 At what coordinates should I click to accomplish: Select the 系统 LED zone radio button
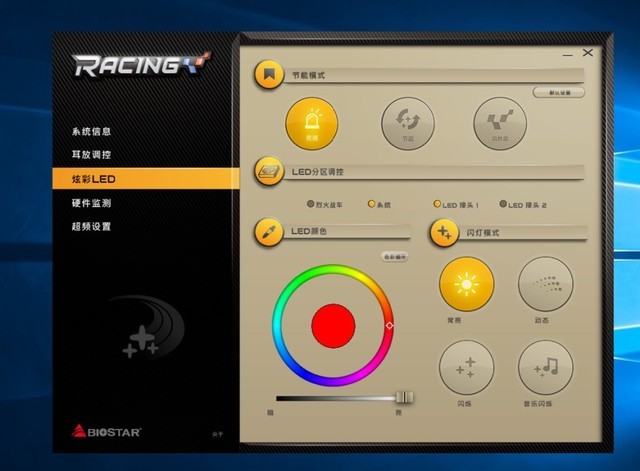(x=371, y=204)
